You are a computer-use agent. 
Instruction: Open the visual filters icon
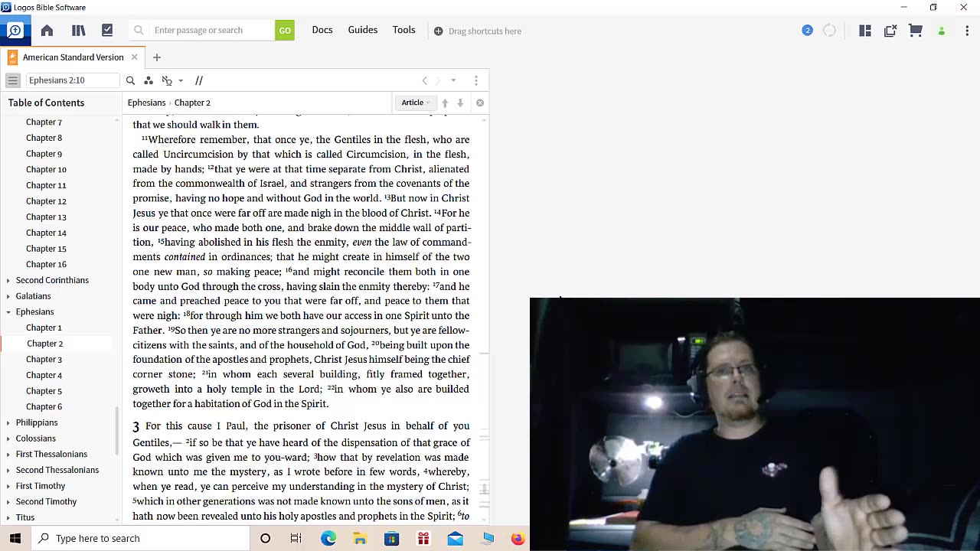149,80
